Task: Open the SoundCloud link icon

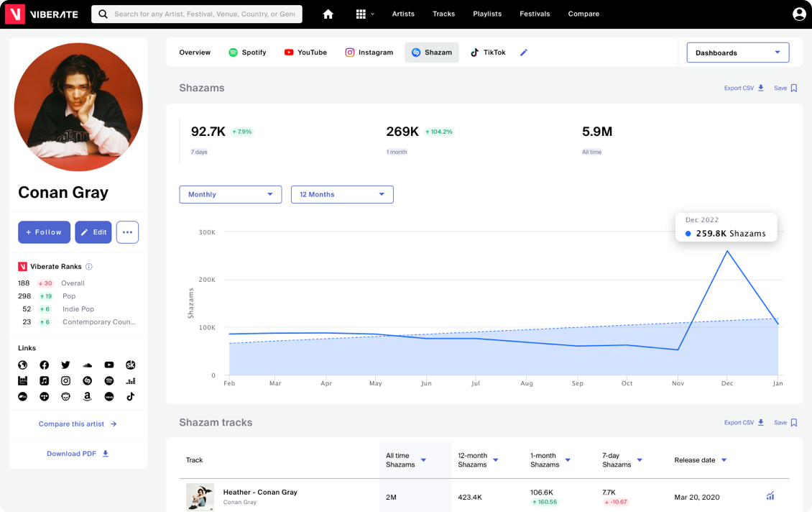Action: click(x=88, y=365)
